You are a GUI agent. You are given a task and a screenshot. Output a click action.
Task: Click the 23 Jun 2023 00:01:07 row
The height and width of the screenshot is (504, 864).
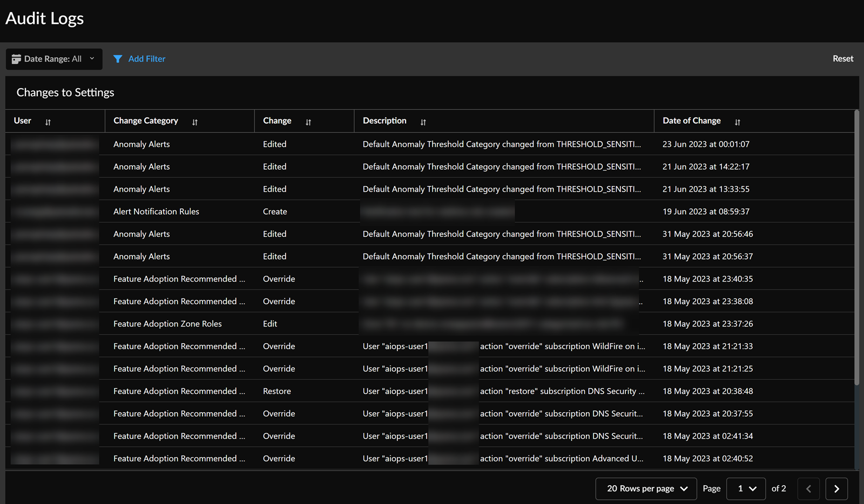tap(706, 144)
